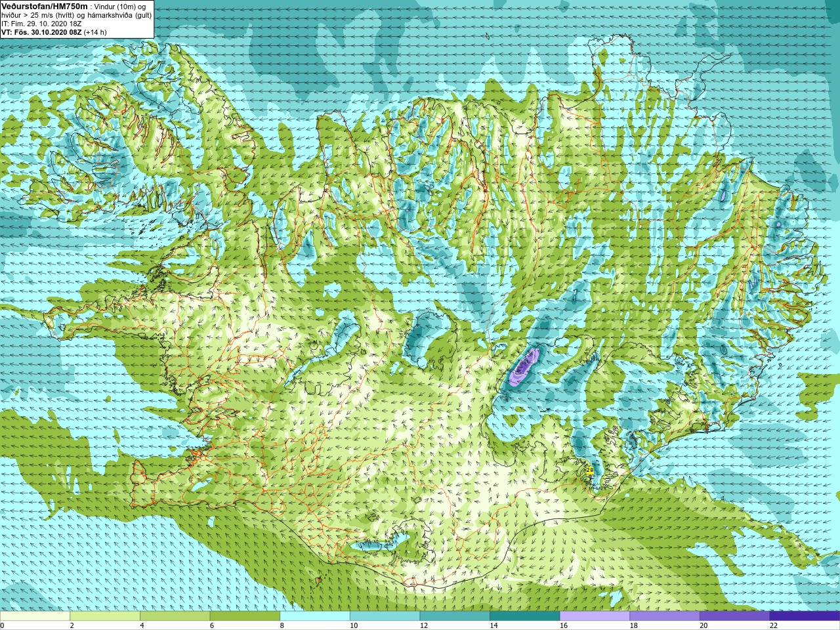Click the yellow maximum gust marker "28"

tap(589, 470)
